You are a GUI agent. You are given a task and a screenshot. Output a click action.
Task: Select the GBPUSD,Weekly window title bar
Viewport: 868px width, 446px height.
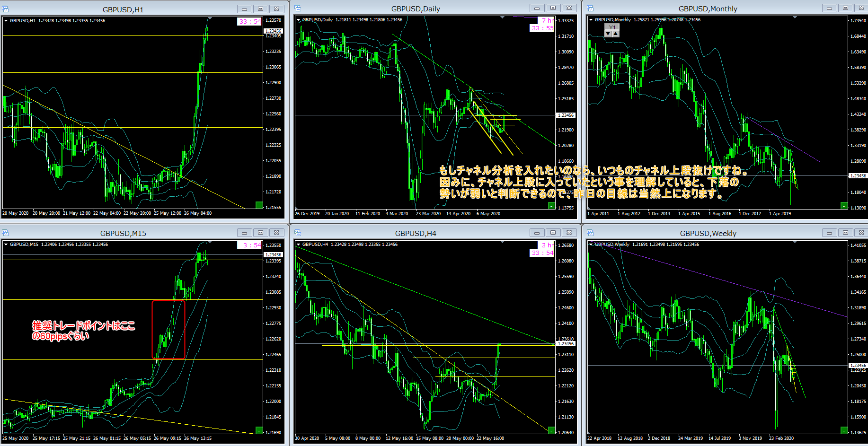point(708,233)
